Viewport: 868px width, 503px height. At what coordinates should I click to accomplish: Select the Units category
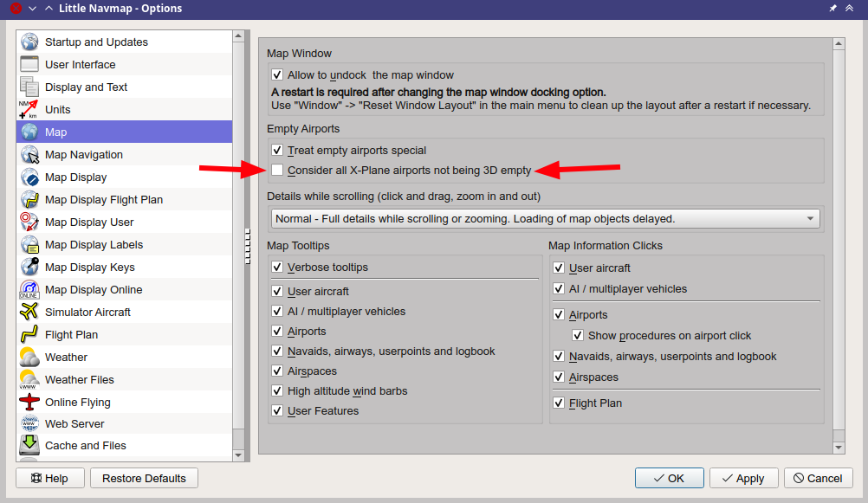point(125,109)
